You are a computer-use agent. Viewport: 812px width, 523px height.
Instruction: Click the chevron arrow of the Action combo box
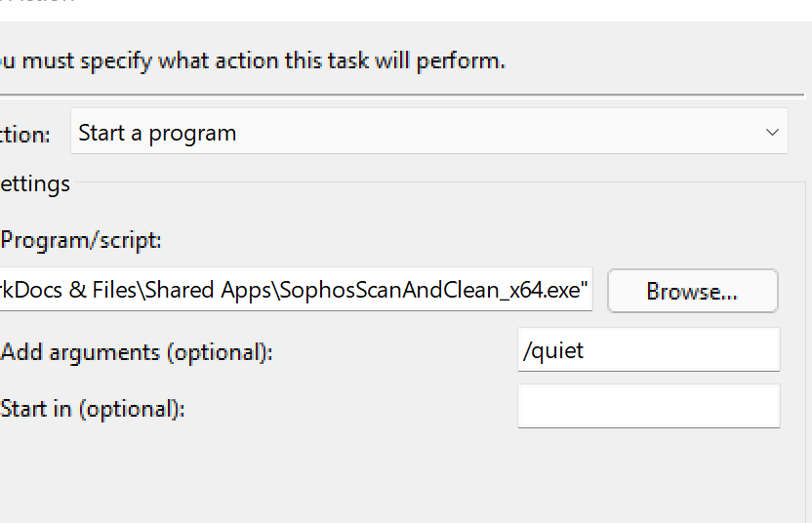pos(772,133)
